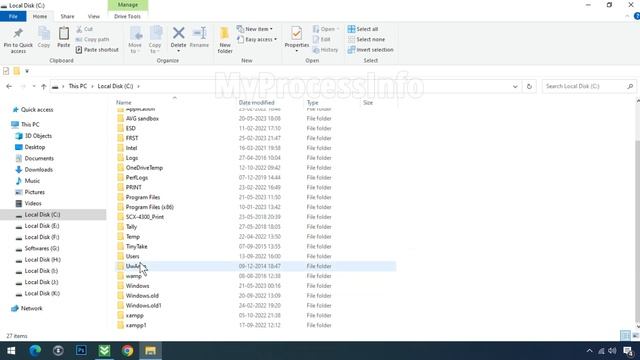Open the Copy to dropdown
This screenshot has width=640, height=360.
[x=155, y=40]
